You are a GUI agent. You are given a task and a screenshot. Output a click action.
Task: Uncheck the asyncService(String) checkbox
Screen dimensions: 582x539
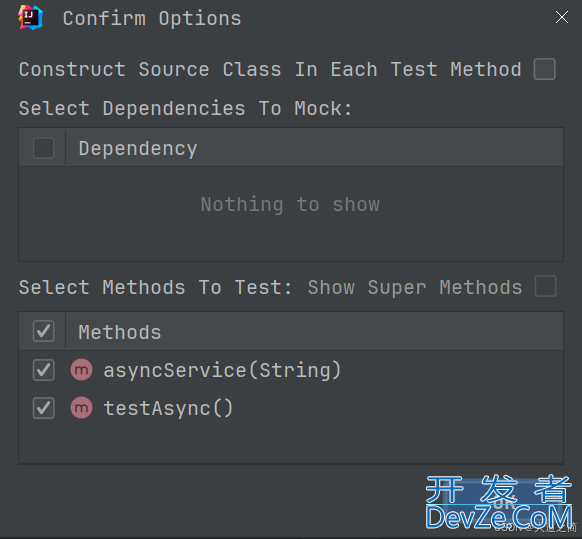pos(43,370)
